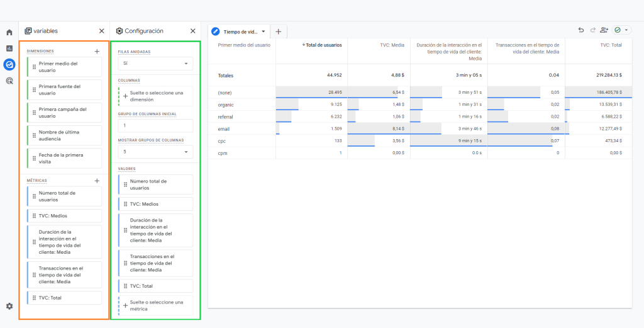This screenshot has width=644, height=328.
Task: Add a new metric with plus icon
Action: coord(97,181)
